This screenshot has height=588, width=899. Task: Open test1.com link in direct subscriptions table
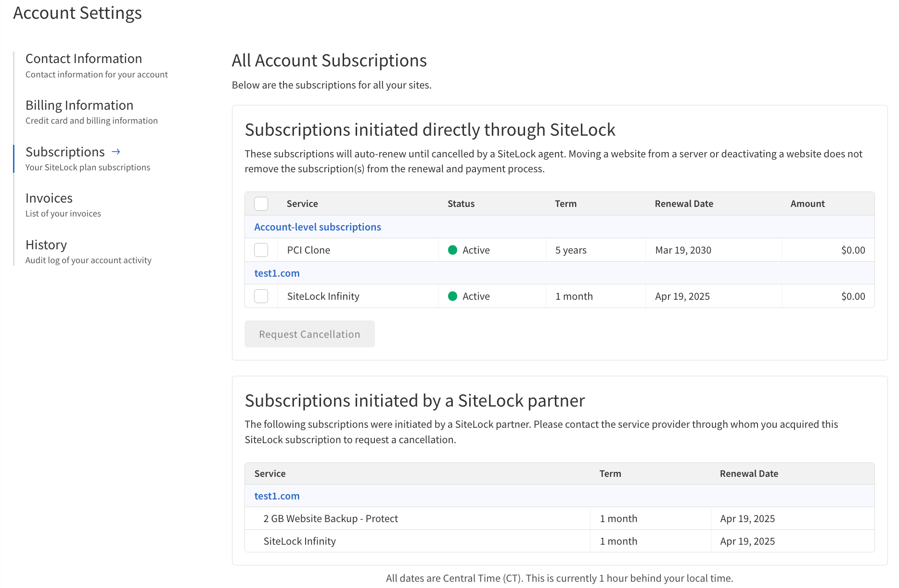tap(277, 273)
